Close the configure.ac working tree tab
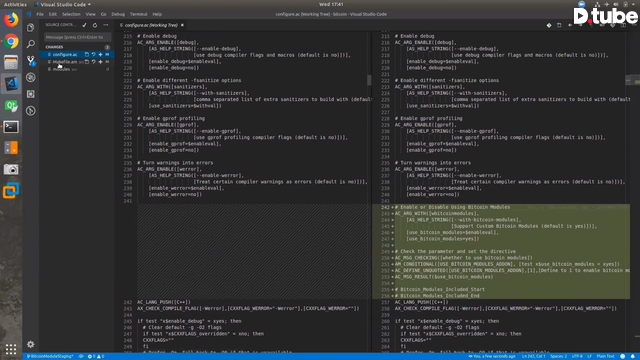This screenshot has height=360, width=640. coord(182,25)
